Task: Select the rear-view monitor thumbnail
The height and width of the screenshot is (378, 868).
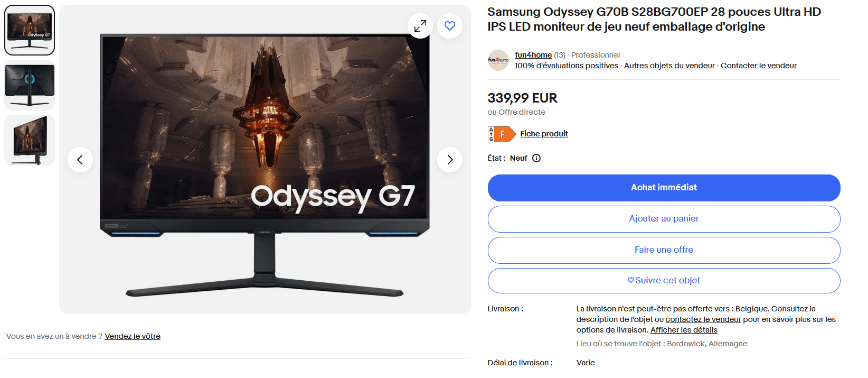Action: [x=30, y=85]
